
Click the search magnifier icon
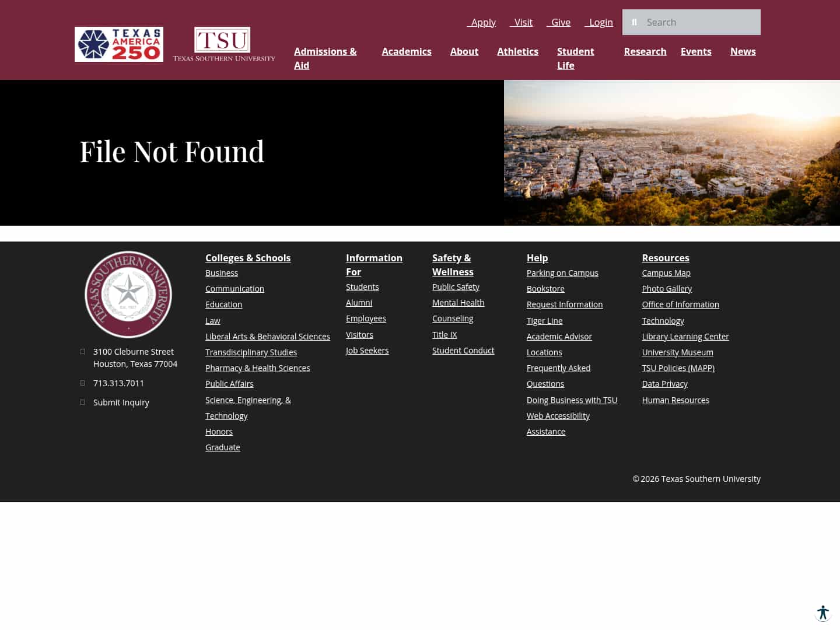[634, 22]
